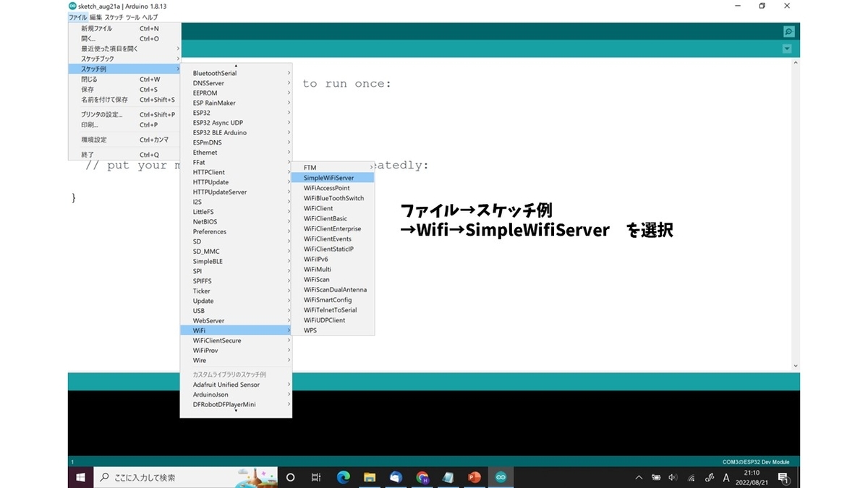Open Arduino IDE from the taskbar
This screenshot has width=868, height=488.
click(x=501, y=477)
